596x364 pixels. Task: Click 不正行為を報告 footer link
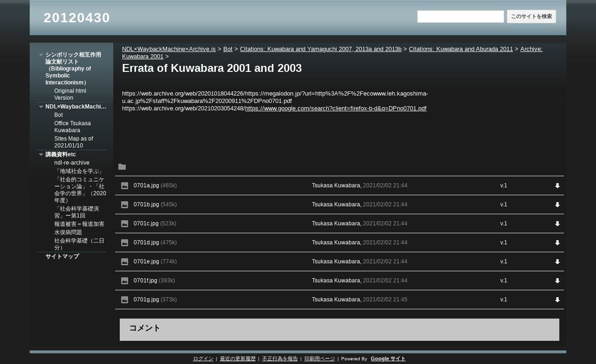(x=280, y=358)
